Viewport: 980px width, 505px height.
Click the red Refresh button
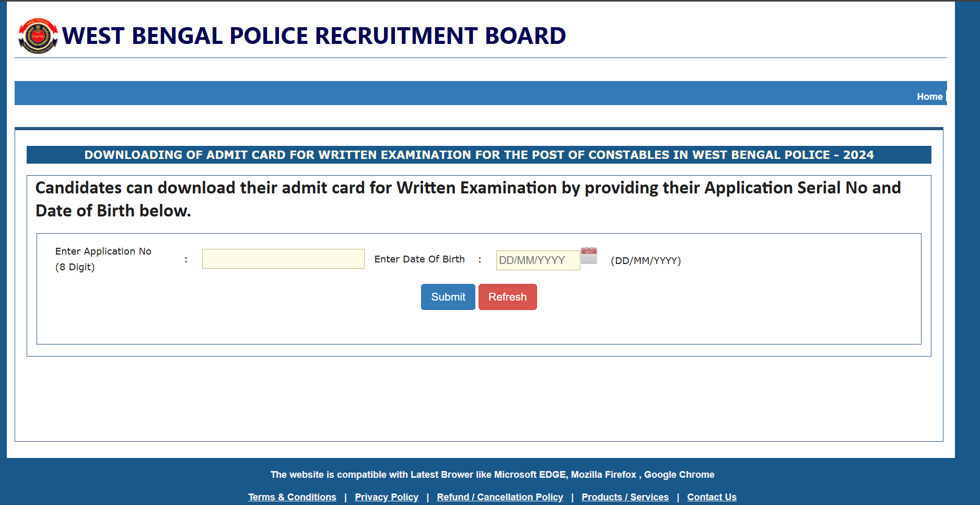507,297
